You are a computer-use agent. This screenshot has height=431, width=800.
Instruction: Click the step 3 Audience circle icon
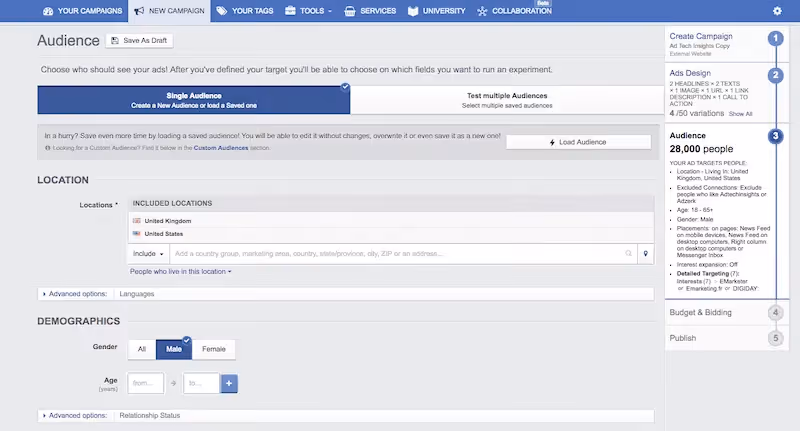[776, 136]
